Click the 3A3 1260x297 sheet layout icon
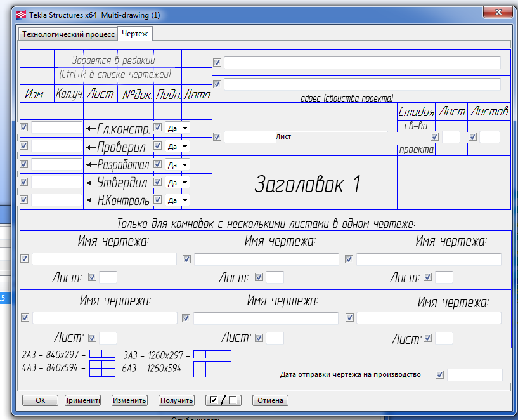 click(212, 354)
